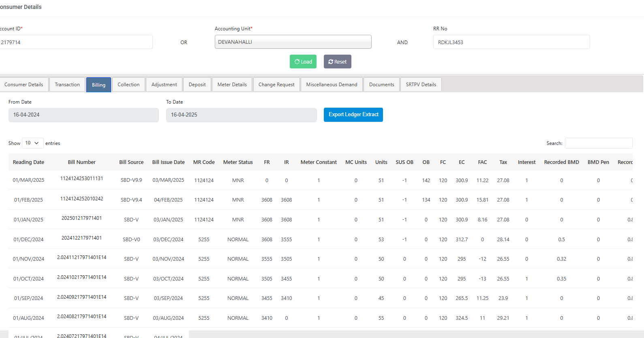
Task: Sort by Units column header
Action: tap(381, 162)
